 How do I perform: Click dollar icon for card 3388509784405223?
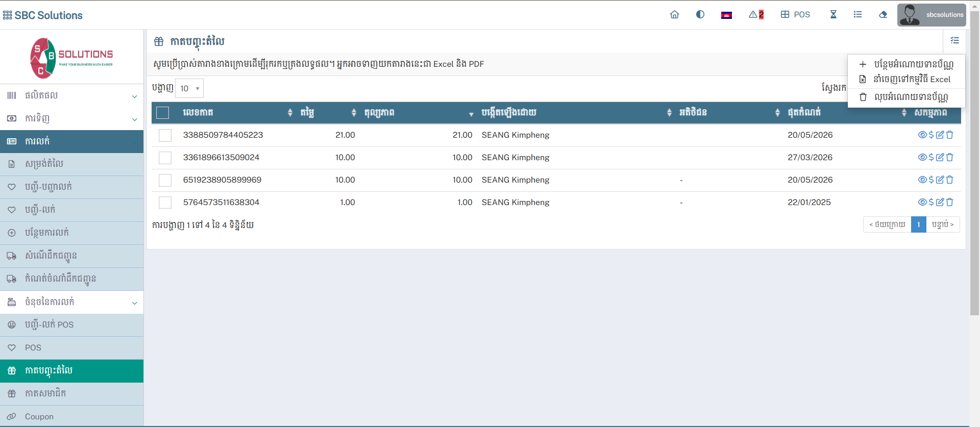point(931,135)
